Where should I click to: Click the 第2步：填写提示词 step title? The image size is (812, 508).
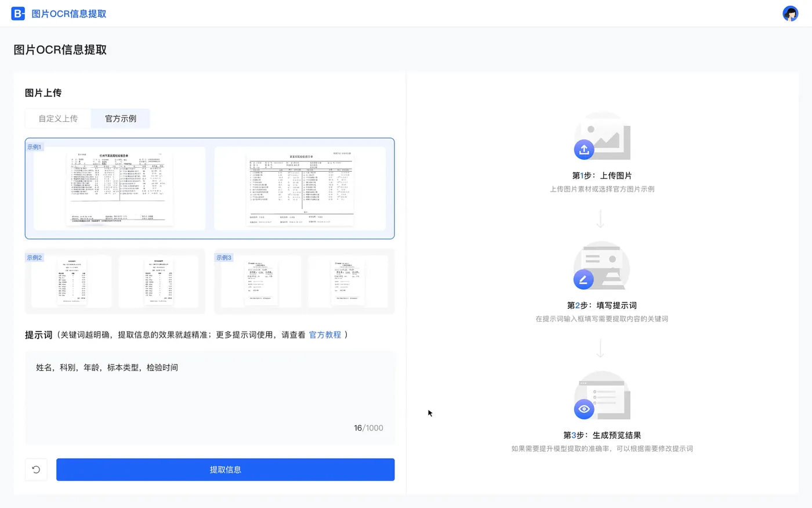602,305
